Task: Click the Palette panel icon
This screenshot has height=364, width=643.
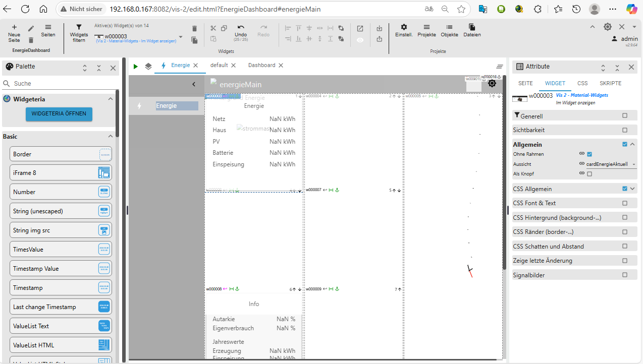Action: [9, 67]
